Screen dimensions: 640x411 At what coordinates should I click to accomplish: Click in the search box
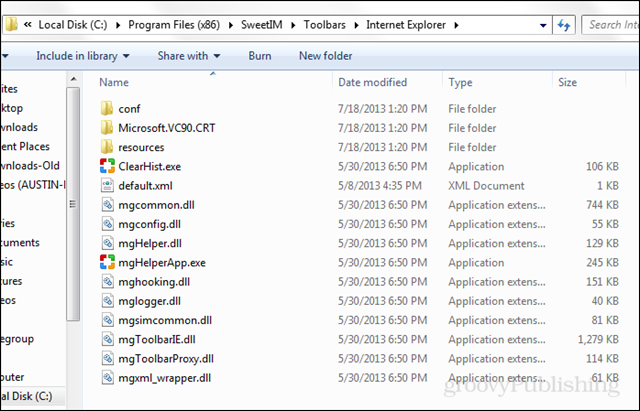tap(611, 25)
